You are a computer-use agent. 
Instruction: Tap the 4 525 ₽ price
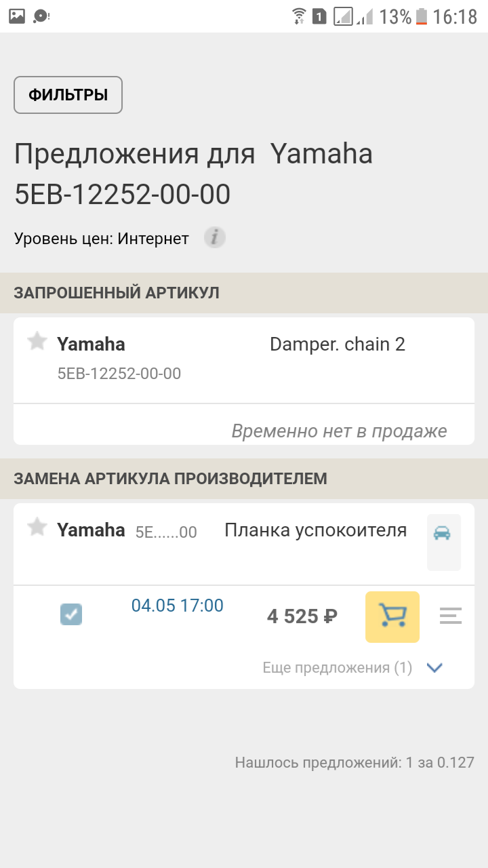[x=302, y=616]
